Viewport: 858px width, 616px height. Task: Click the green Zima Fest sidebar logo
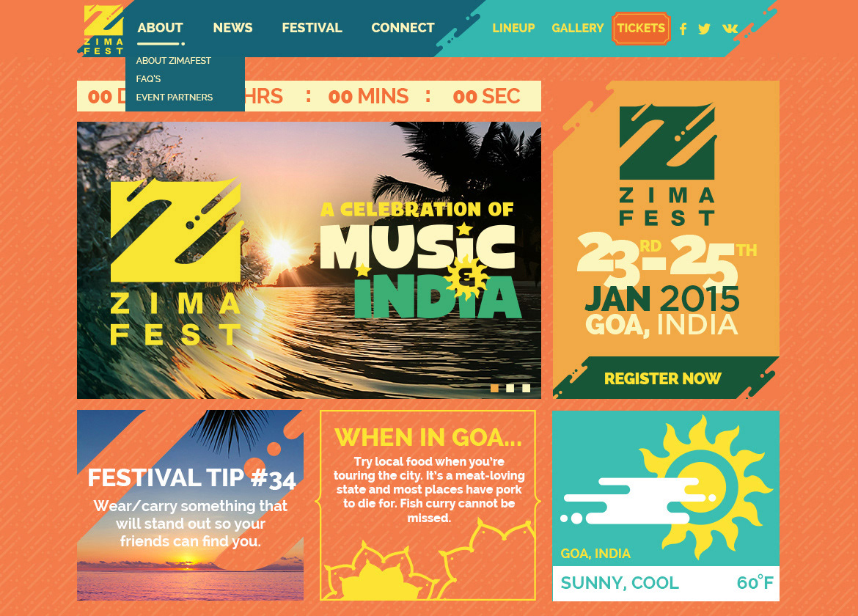click(667, 165)
